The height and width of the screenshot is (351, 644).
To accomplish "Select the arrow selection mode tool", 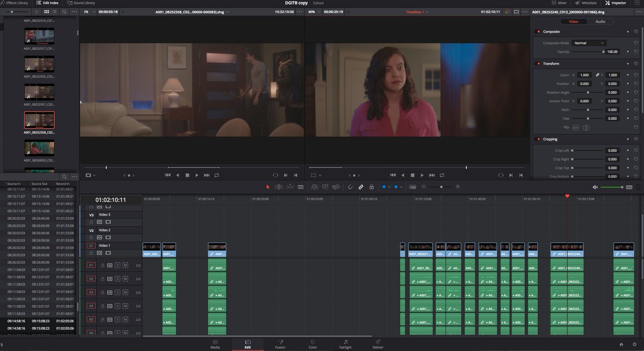I will 268,187.
